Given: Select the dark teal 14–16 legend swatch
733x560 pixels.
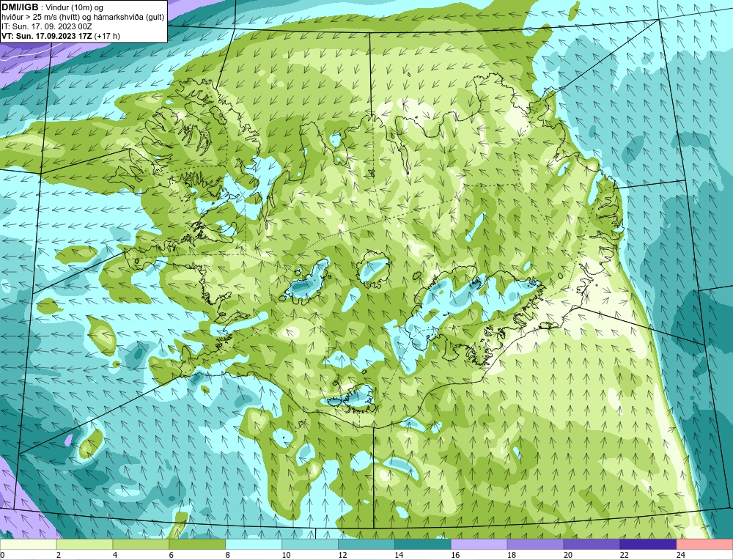Looking at the screenshot, I should coord(423,545).
